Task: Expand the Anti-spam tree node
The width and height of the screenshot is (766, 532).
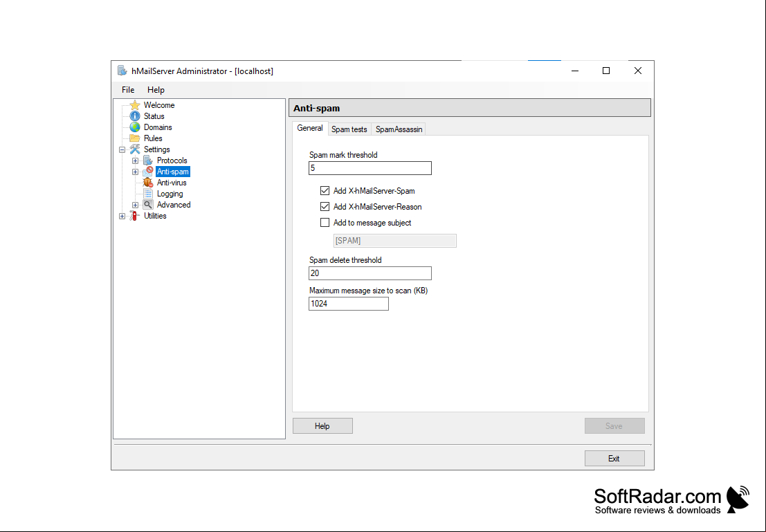Action: tap(136, 172)
